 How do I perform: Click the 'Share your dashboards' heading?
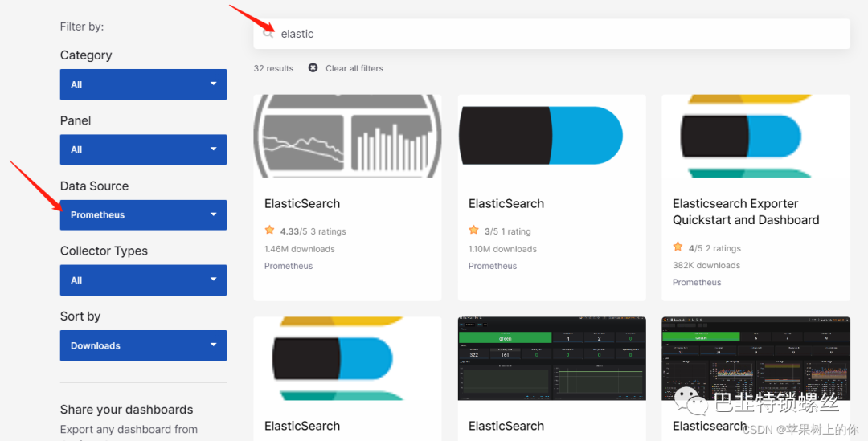tap(127, 410)
